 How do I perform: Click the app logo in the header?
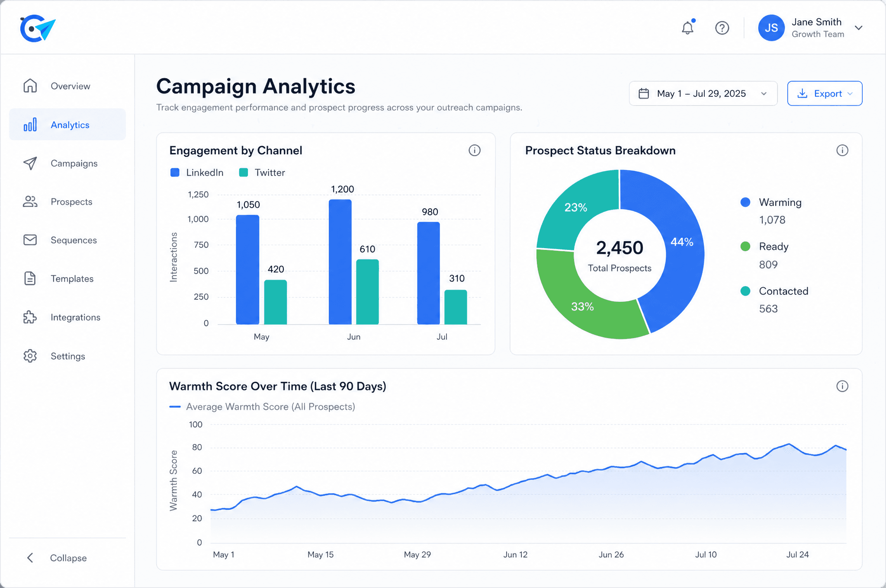point(38,28)
